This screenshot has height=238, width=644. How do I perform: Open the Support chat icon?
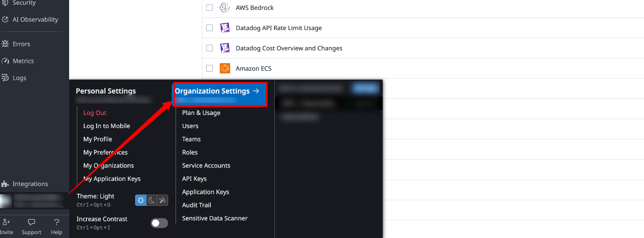[x=31, y=222]
